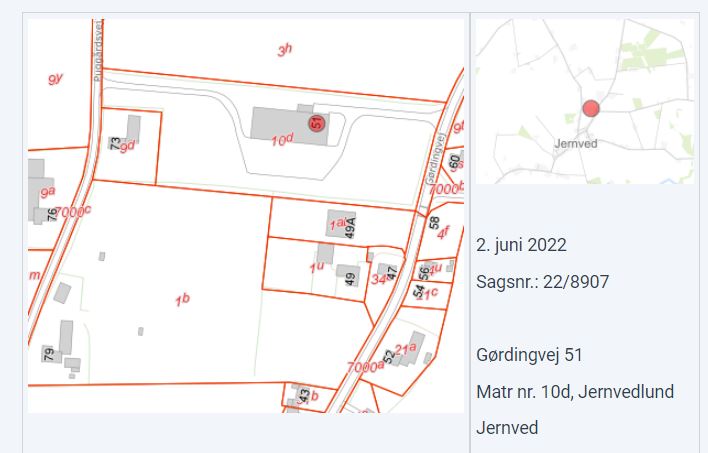Screen dimensions: 708x453
Task: Click the date 2. juni 2022
Action: tap(521, 245)
